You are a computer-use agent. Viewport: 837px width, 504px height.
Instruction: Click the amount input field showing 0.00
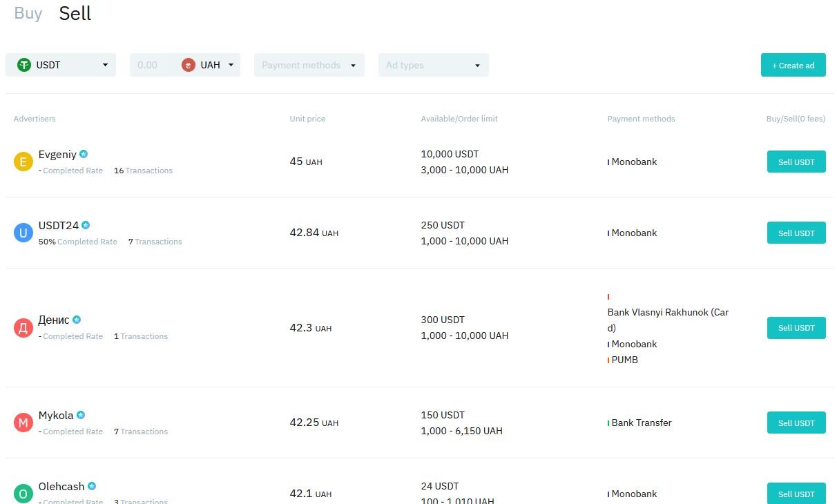pos(151,65)
